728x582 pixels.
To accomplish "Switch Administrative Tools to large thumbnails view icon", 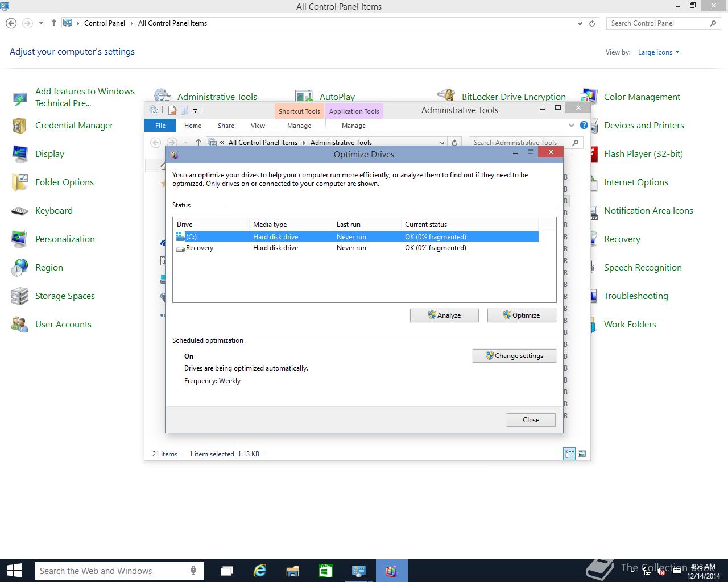I will point(582,454).
